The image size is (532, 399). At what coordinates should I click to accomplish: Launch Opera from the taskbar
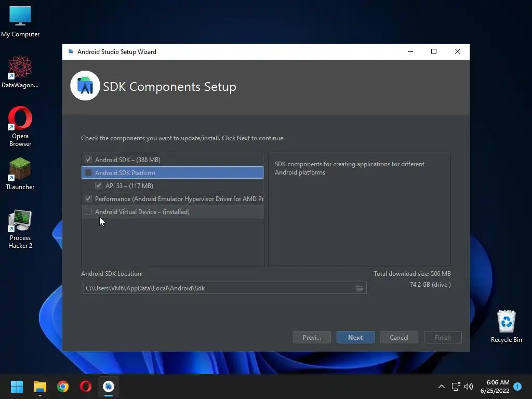pos(86,387)
